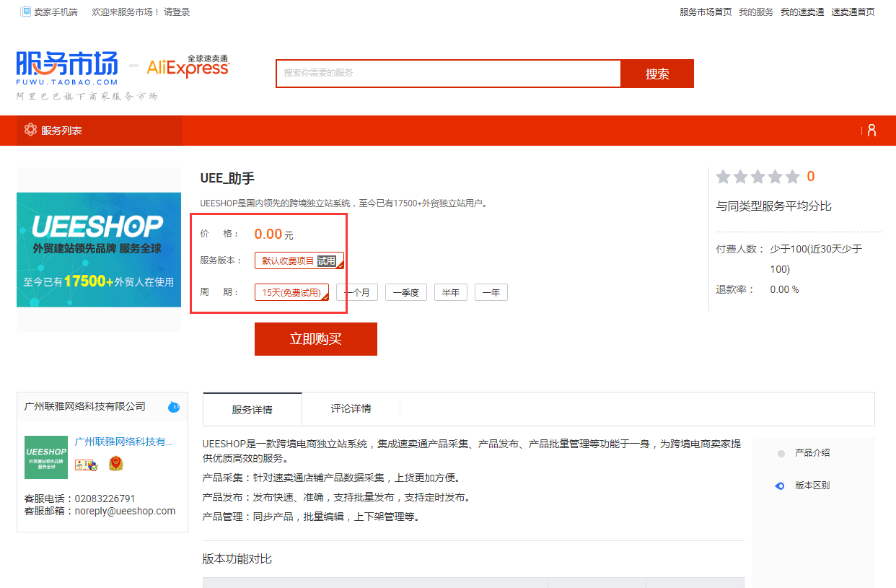Focus the service search input box
Image resolution: width=896 pixels, height=588 pixels.
point(449,74)
